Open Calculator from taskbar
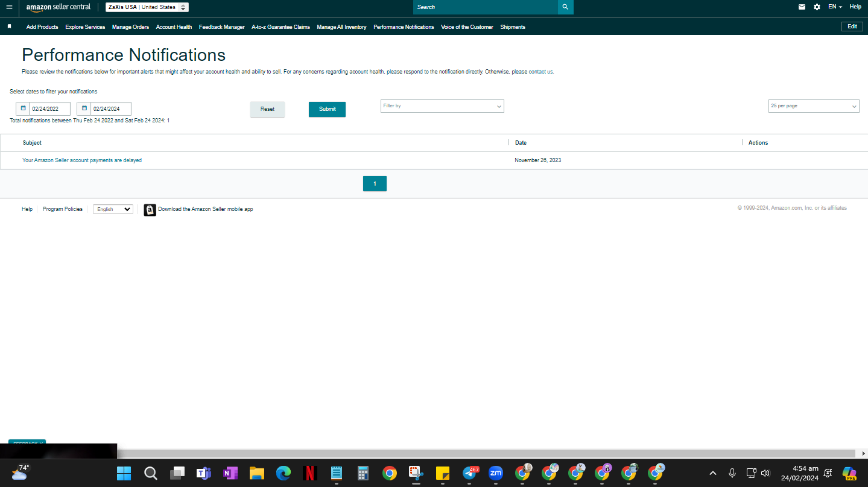Screen dimensions: 868x487 pyautogui.click(x=363, y=473)
